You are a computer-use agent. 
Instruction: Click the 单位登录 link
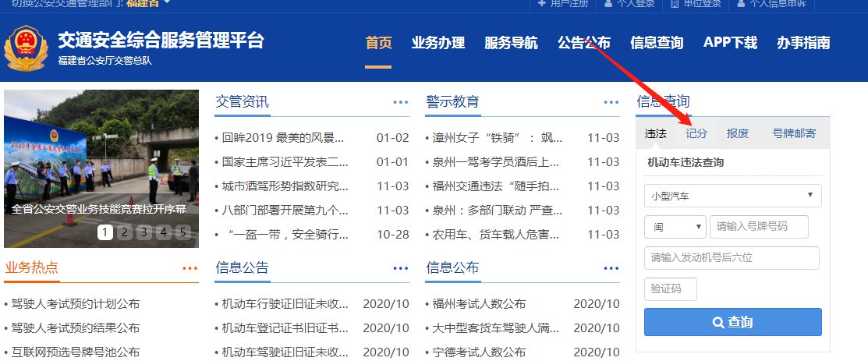[702, 3]
